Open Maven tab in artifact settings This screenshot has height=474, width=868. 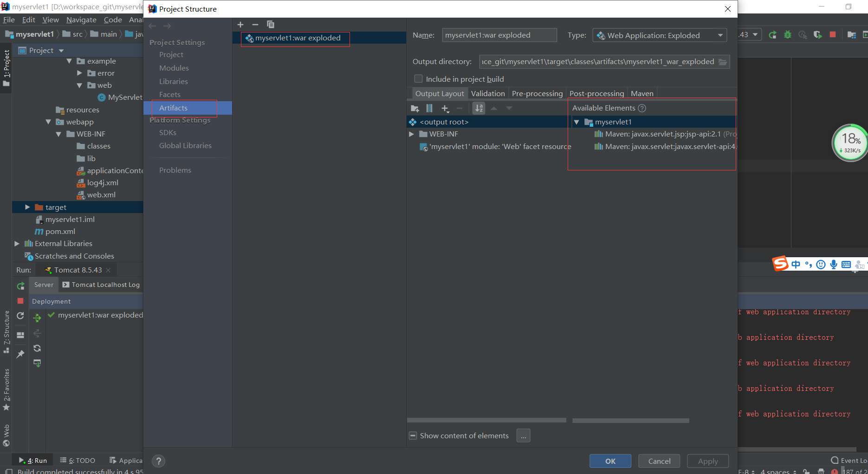[x=642, y=93]
